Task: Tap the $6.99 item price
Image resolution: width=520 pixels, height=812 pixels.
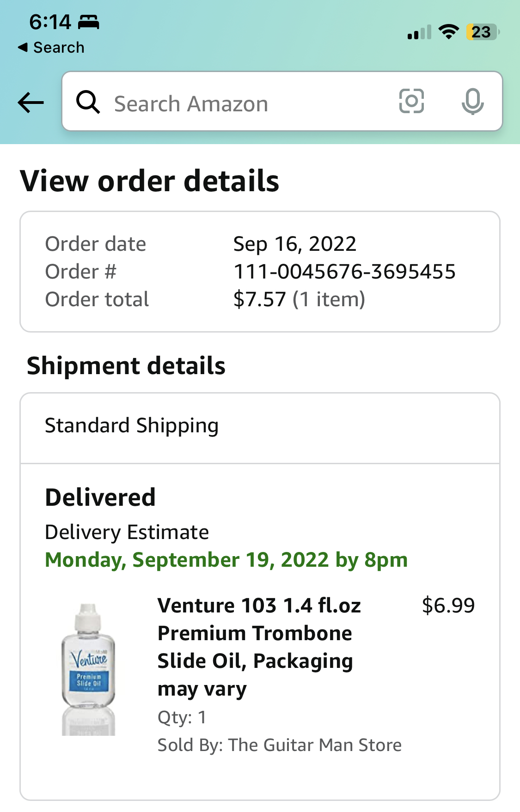Action: coord(448,606)
